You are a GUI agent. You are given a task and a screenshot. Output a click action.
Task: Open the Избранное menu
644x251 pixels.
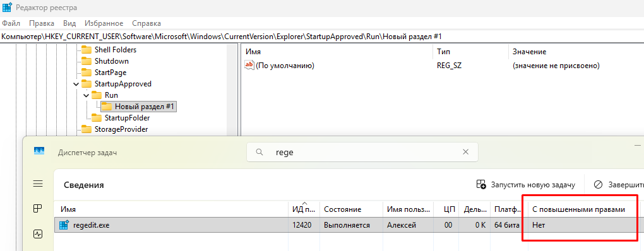[x=104, y=23]
